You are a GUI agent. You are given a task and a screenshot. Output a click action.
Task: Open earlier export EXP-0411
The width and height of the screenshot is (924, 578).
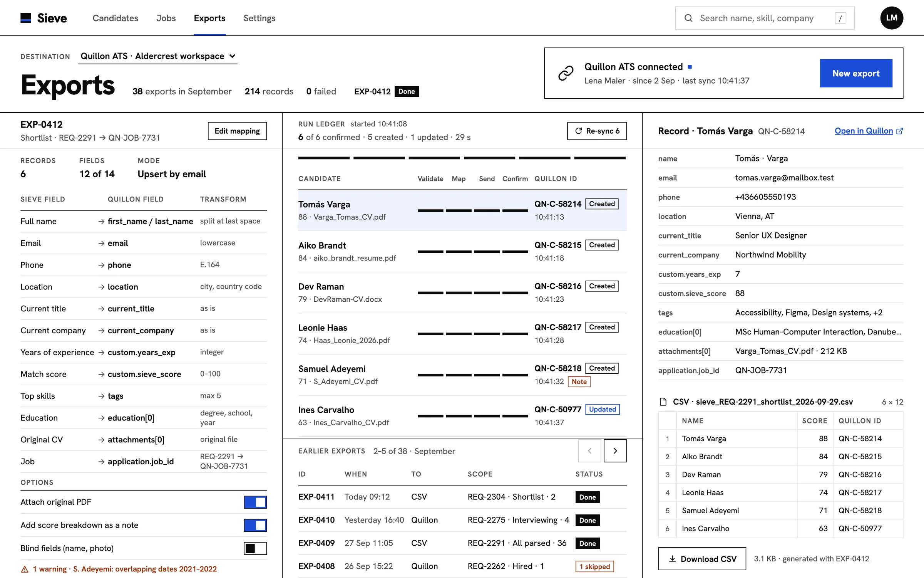tap(462, 497)
